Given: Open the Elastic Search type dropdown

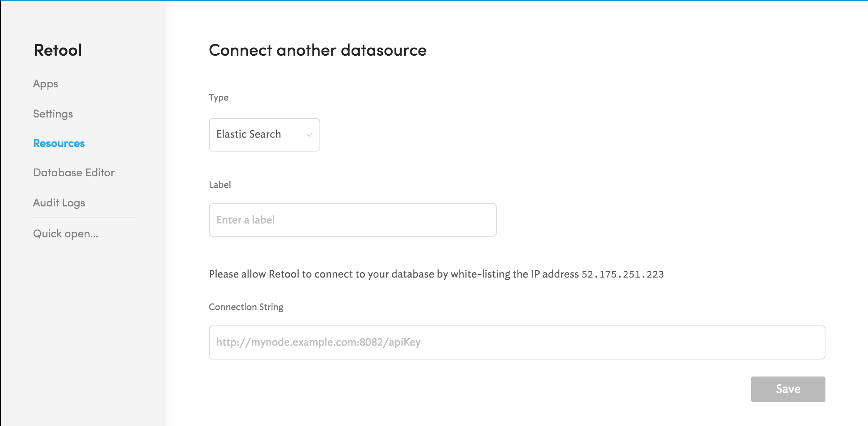Looking at the screenshot, I should 255,135.
